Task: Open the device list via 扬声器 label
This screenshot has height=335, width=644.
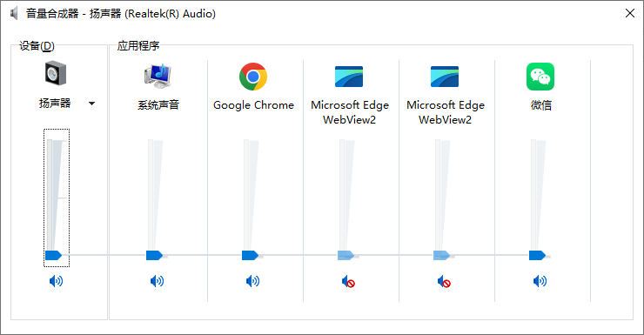Action: [55, 103]
